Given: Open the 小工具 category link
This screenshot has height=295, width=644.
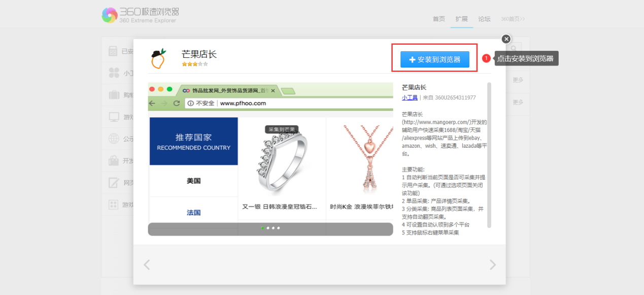Looking at the screenshot, I should [x=410, y=97].
